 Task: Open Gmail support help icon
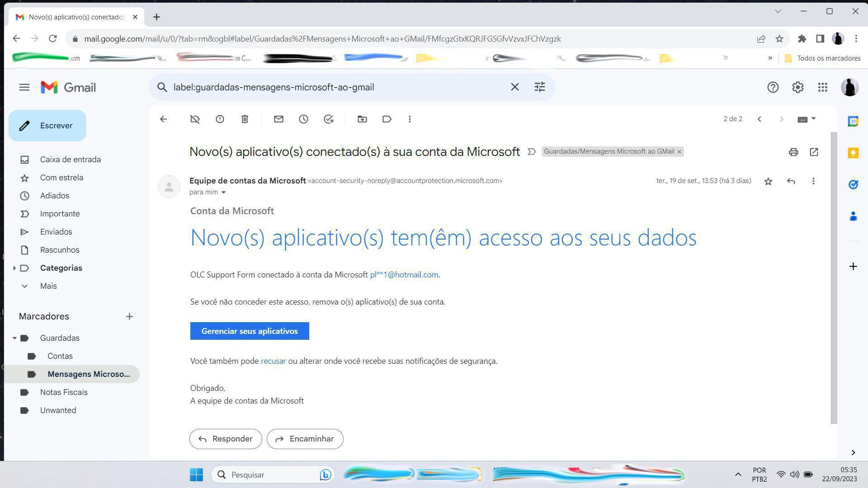(773, 87)
